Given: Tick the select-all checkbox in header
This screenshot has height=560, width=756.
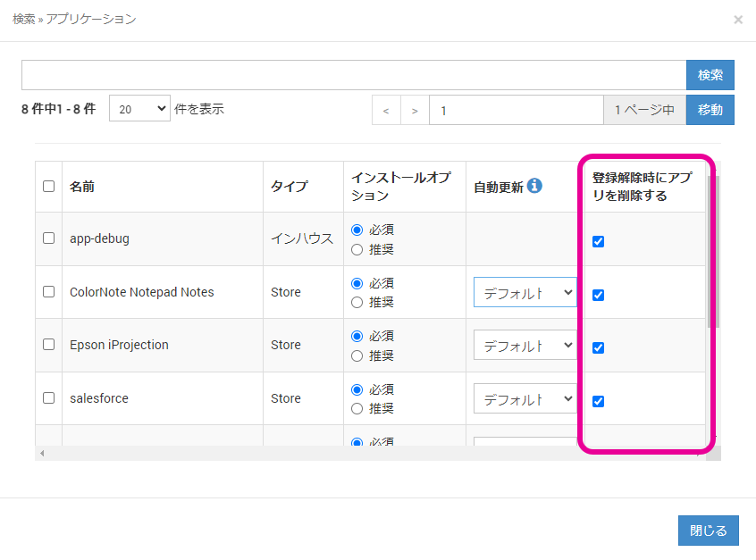Looking at the screenshot, I should [x=49, y=187].
